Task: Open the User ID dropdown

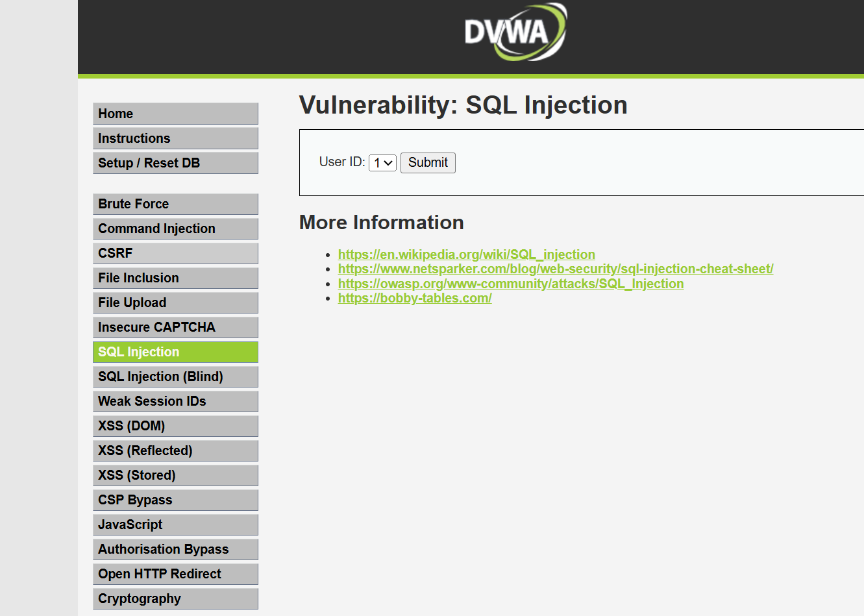Action: [x=382, y=163]
